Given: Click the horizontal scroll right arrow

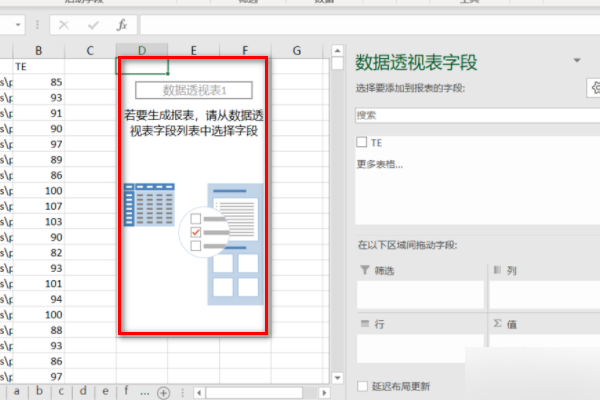Looking at the screenshot, I should coord(324,393).
